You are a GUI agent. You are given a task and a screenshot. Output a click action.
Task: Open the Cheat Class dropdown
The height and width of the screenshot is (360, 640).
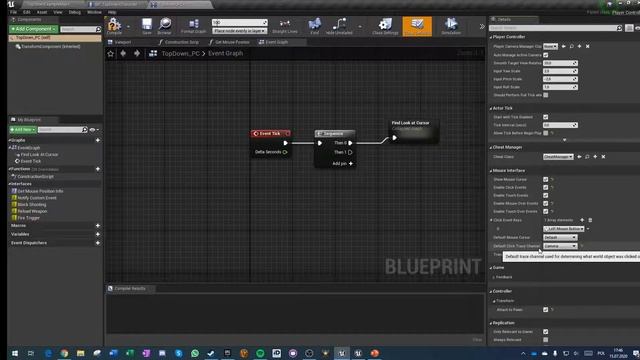(x=558, y=157)
